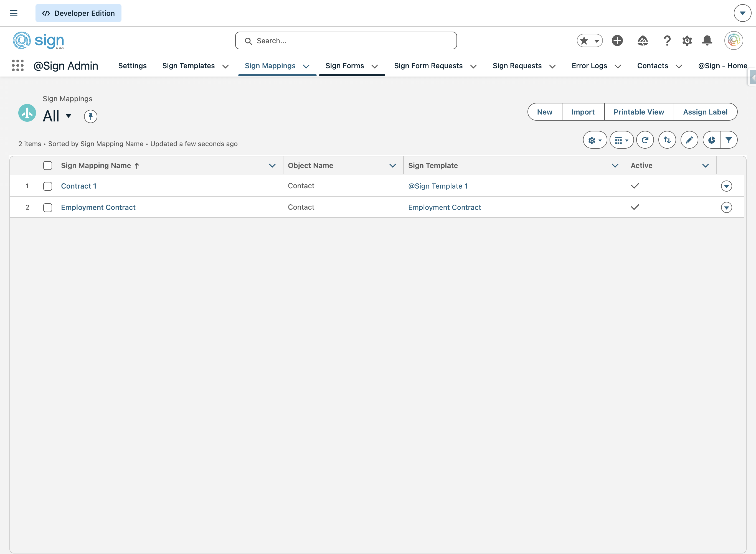Click the App Launcher grid icon
Image resolution: width=756 pixels, height=554 pixels.
point(18,65)
